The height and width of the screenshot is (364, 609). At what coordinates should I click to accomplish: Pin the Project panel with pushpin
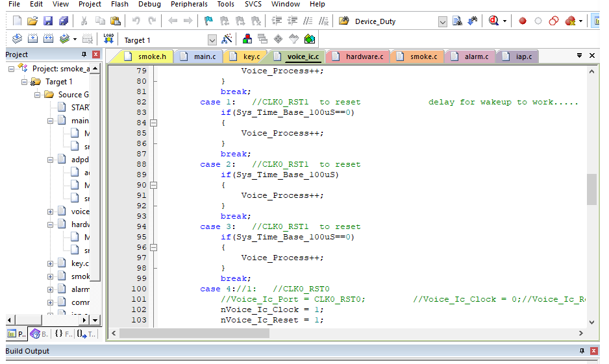pos(84,55)
